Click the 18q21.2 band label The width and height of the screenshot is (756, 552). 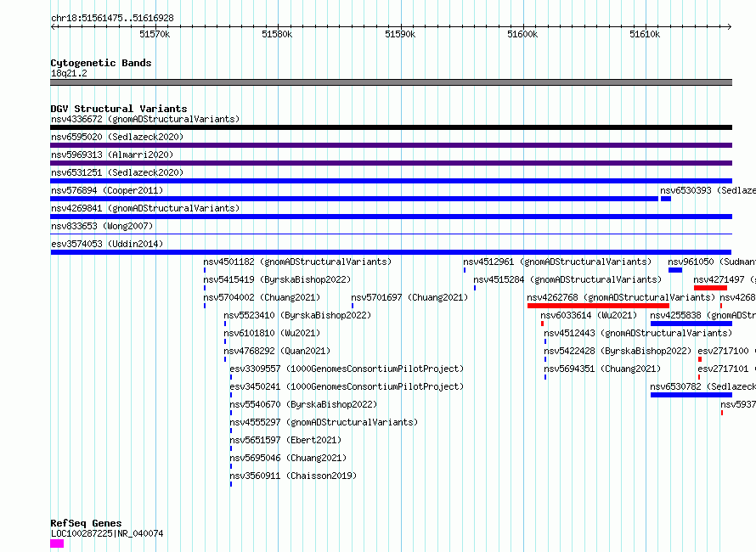point(69,73)
